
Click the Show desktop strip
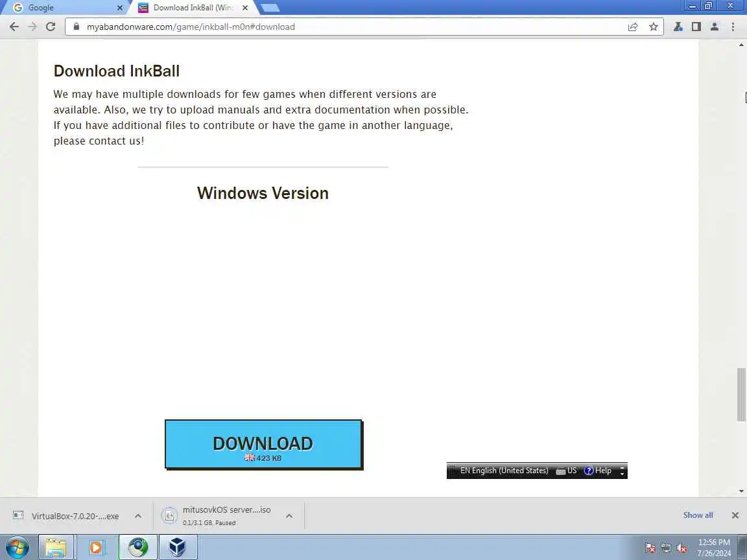pos(742,548)
